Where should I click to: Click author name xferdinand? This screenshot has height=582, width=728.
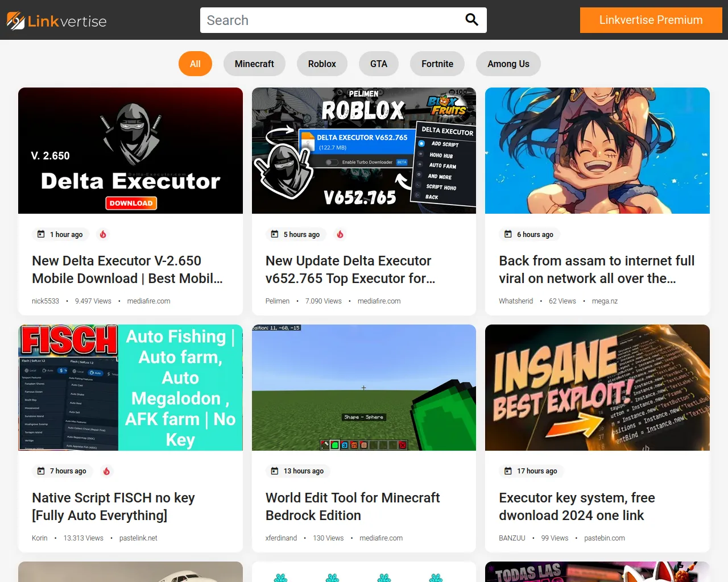pyautogui.click(x=281, y=538)
